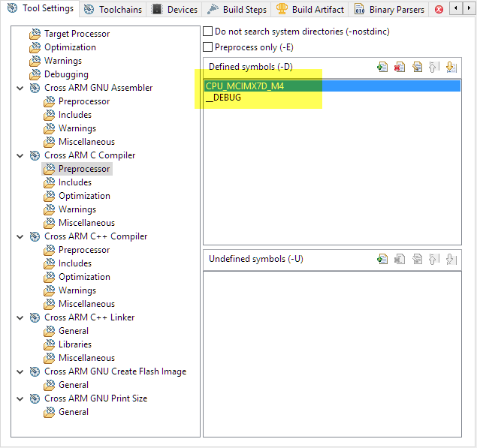Screen dimensions: 477x448
Task: Switch to the Toolchains tab
Action: tap(113, 10)
